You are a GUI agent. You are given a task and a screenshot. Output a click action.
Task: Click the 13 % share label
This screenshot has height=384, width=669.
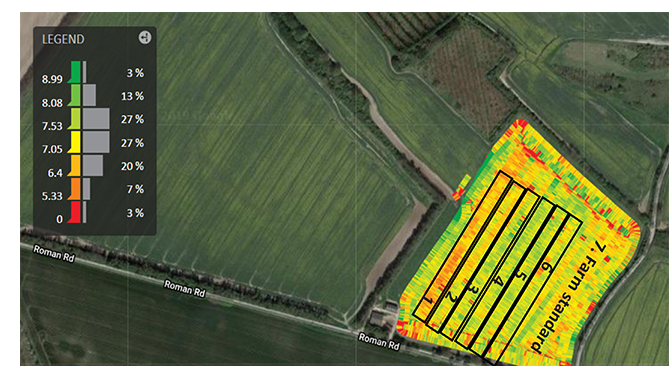point(132,96)
